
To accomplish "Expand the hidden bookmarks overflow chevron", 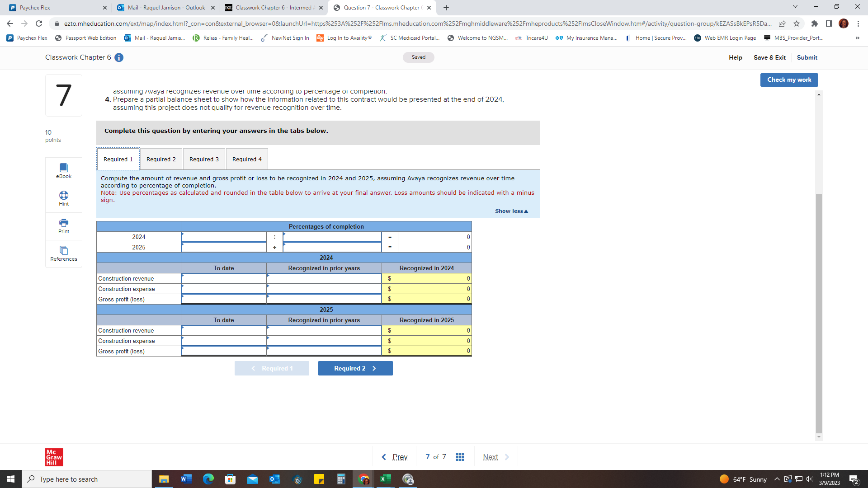I will [857, 38].
